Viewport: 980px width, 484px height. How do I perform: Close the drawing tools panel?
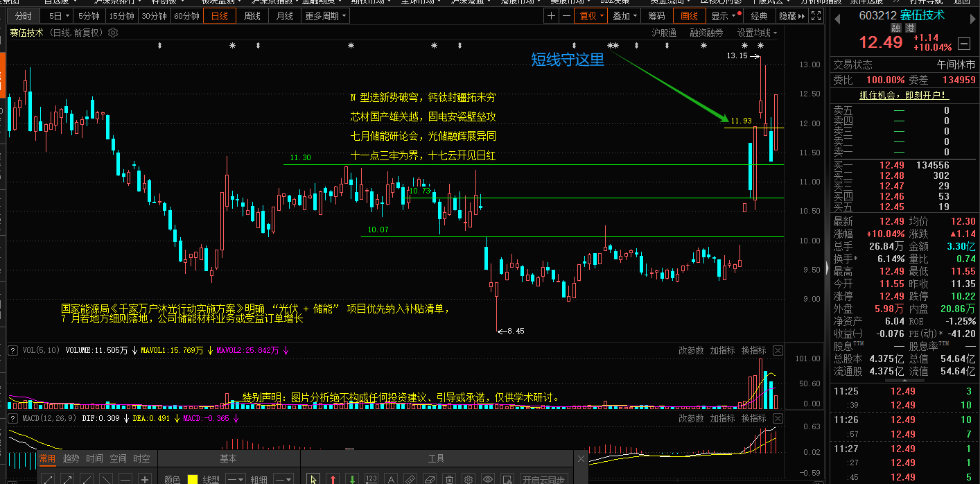pyautogui.click(x=581, y=458)
